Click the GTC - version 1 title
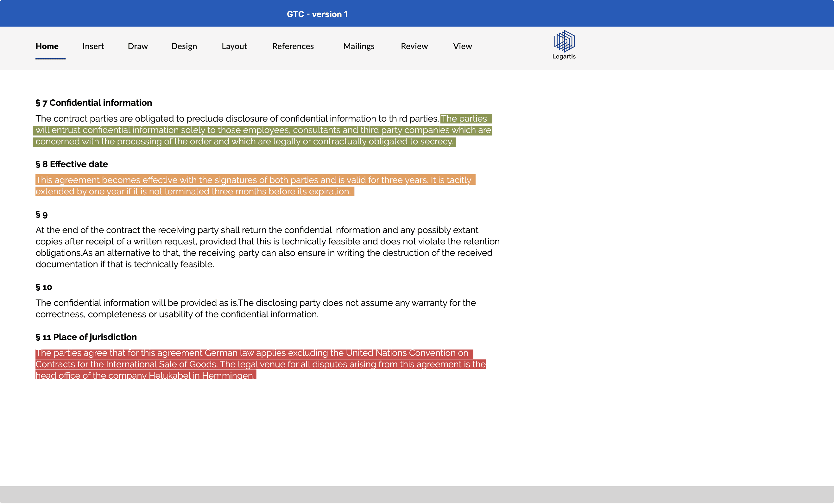 pyautogui.click(x=317, y=14)
